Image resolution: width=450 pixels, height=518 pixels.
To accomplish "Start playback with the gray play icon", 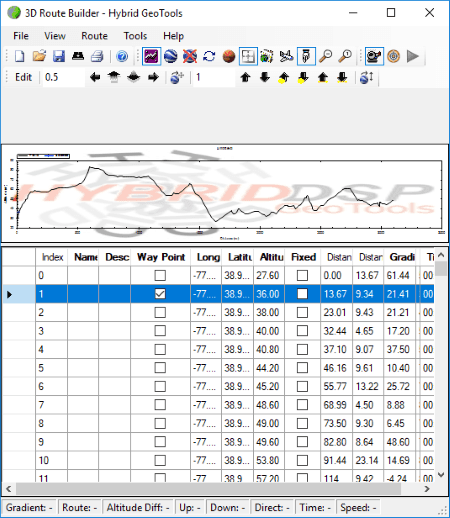I will (413, 56).
